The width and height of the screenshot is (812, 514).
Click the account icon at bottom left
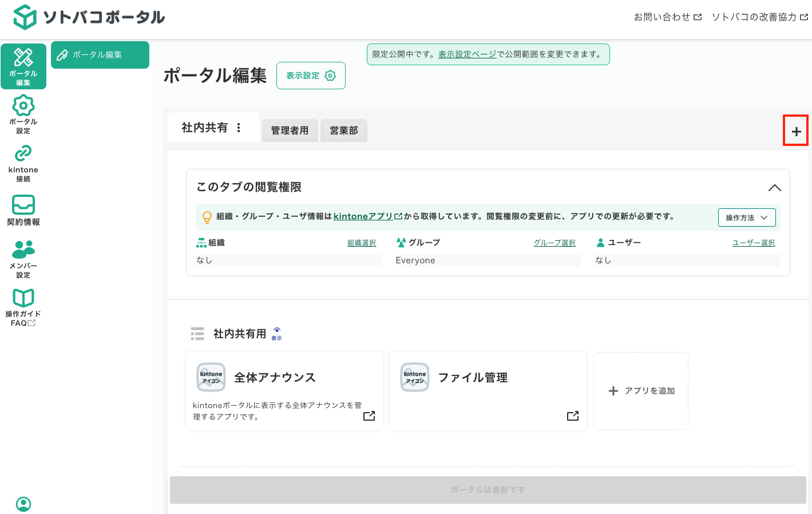(x=23, y=504)
